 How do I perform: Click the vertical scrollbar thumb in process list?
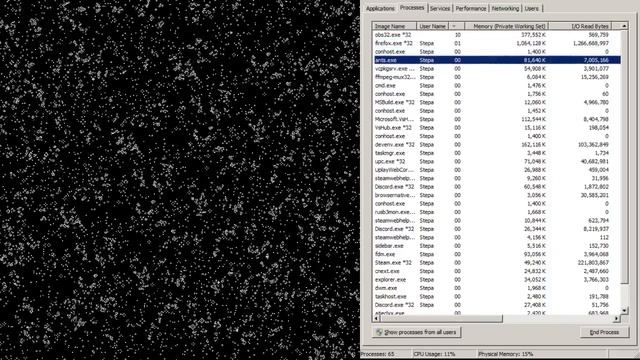pyautogui.click(x=624, y=157)
